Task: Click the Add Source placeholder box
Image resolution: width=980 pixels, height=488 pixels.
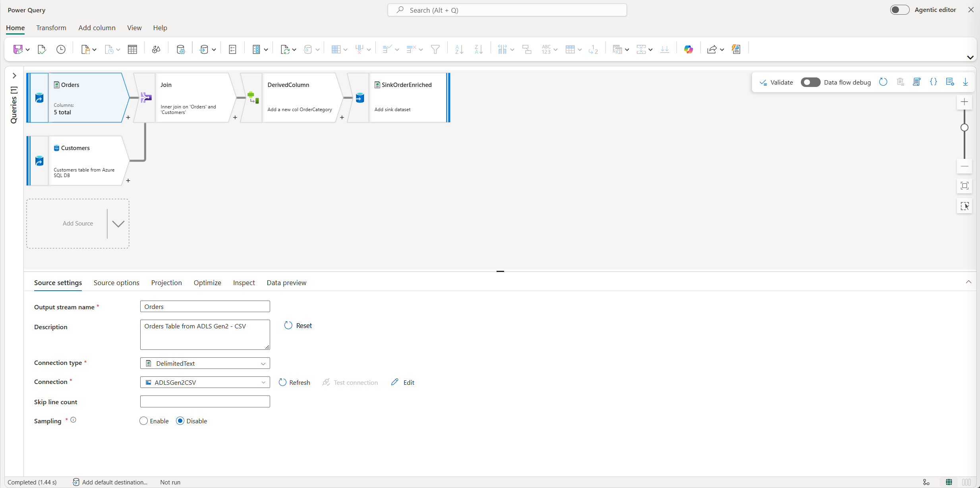Action: coord(78,224)
